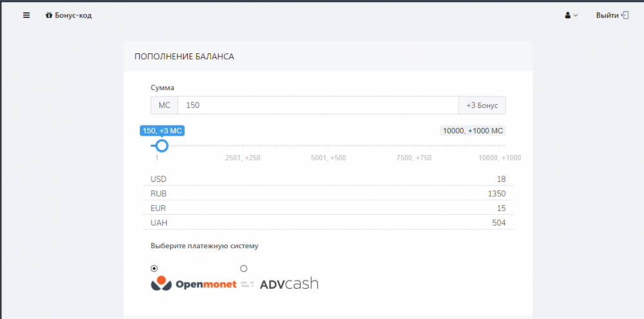This screenshot has width=644, height=319.
Task: Open the Бонус-код menu item
Action: coord(73,15)
